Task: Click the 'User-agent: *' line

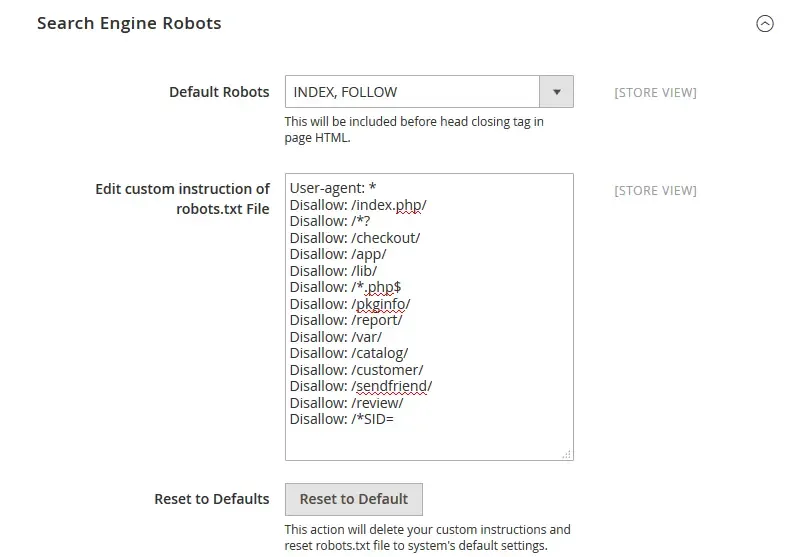Action: pyautogui.click(x=333, y=188)
